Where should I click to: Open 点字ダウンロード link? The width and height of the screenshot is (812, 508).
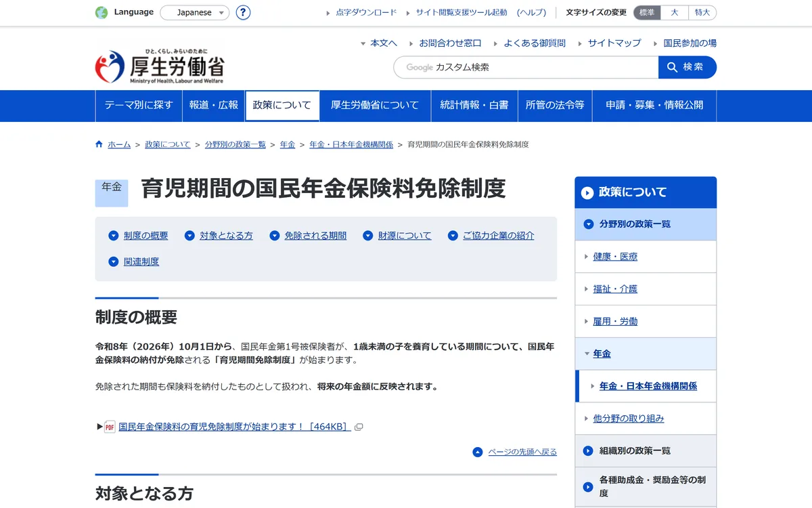click(x=366, y=12)
